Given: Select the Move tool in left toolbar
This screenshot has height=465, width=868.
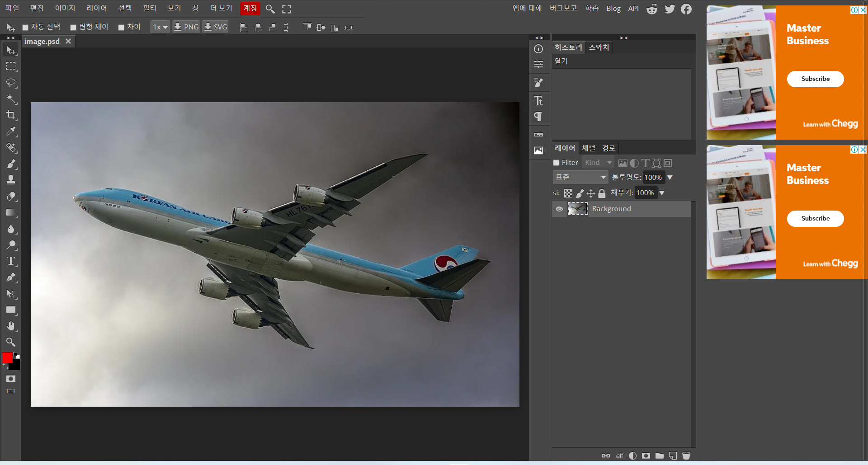Looking at the screenshot, I should [11, 50].
